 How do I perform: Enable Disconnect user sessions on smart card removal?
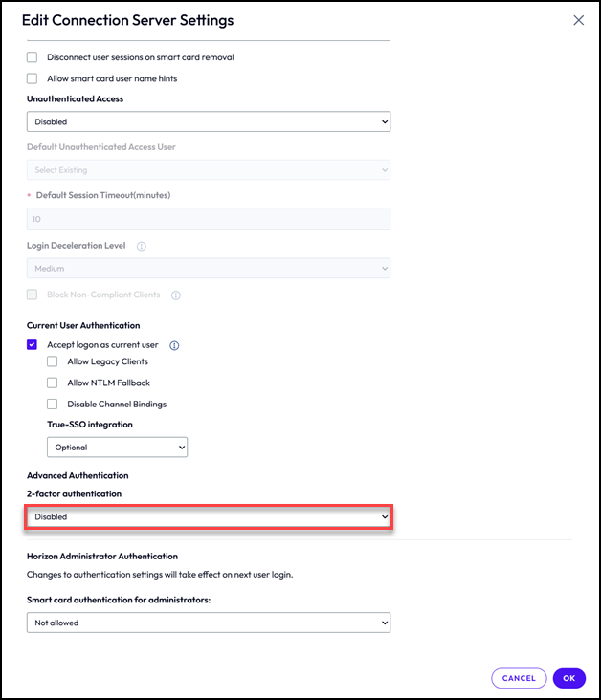pos(33,57)
